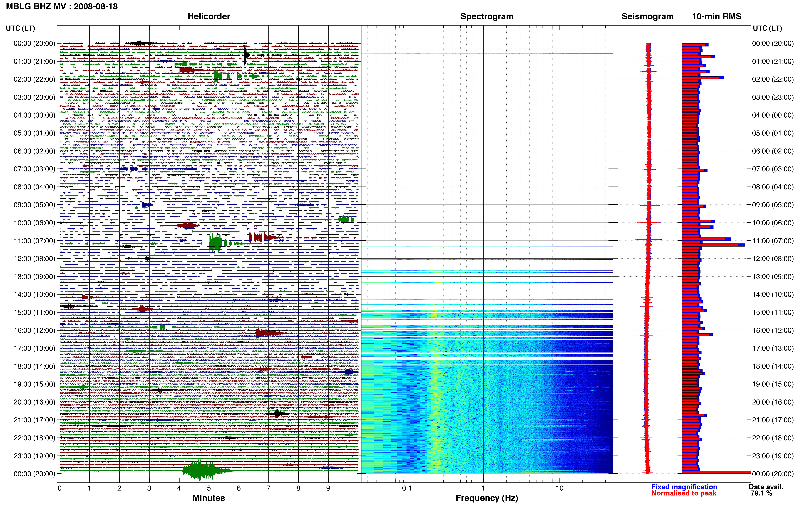Click the 'Normalised to peak' legend text
Viewport: 812px width, 508px height.
(x=684, y=493)
